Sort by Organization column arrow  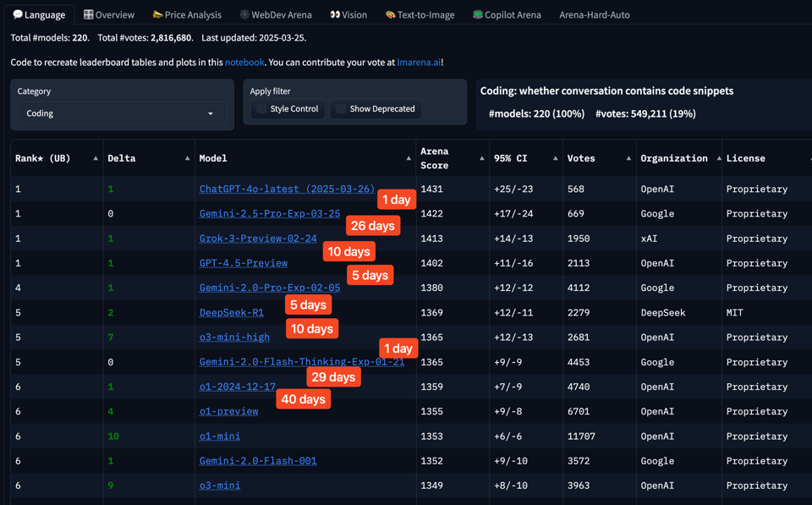click(719, 158)
